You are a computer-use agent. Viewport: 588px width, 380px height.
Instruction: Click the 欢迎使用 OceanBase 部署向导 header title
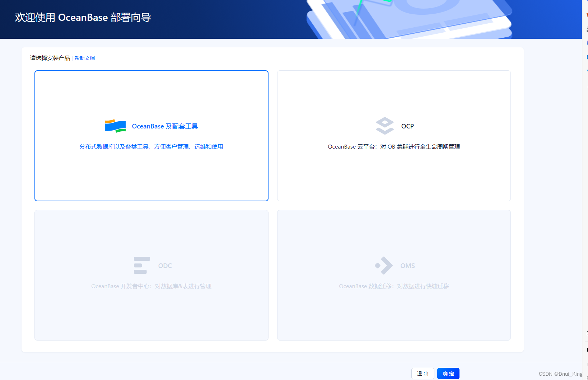click(83, 17)
